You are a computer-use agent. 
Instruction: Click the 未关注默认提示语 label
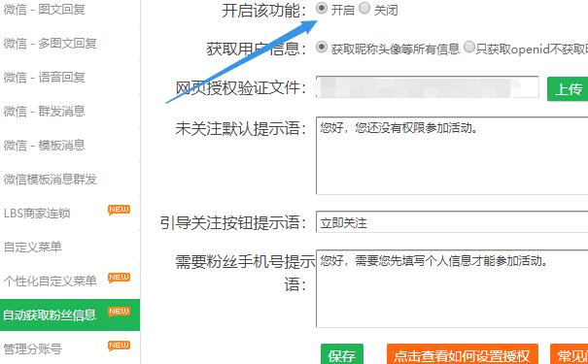241,129
